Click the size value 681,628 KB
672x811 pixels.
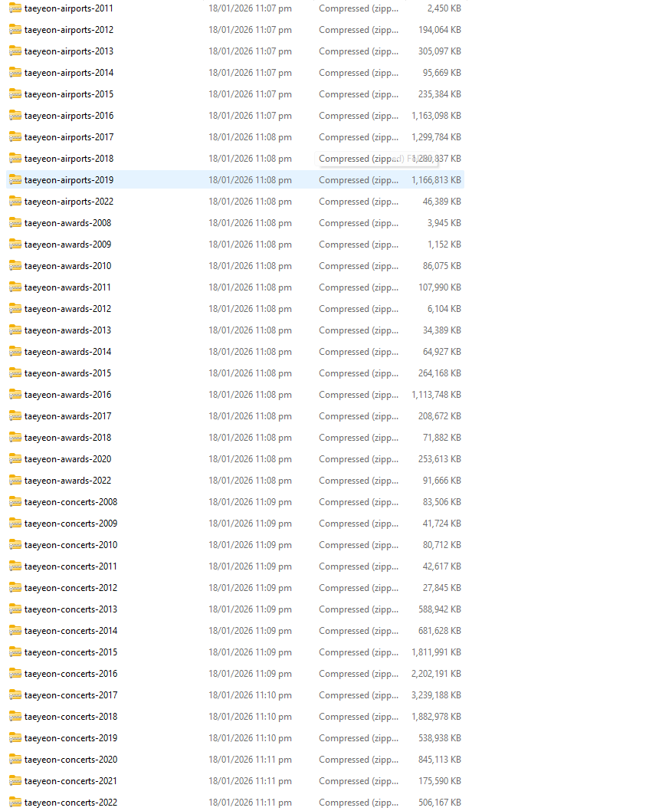[x=440, y=631]
